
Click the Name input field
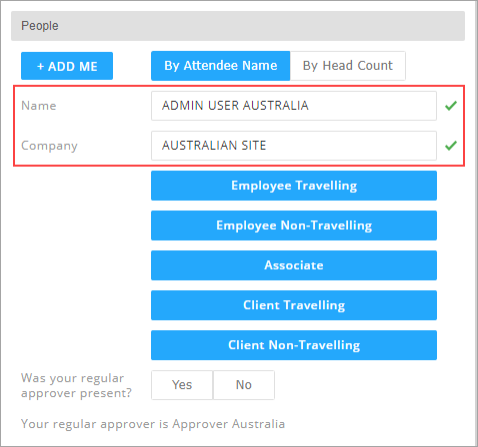pyautogui.click(x=294, y=106)
